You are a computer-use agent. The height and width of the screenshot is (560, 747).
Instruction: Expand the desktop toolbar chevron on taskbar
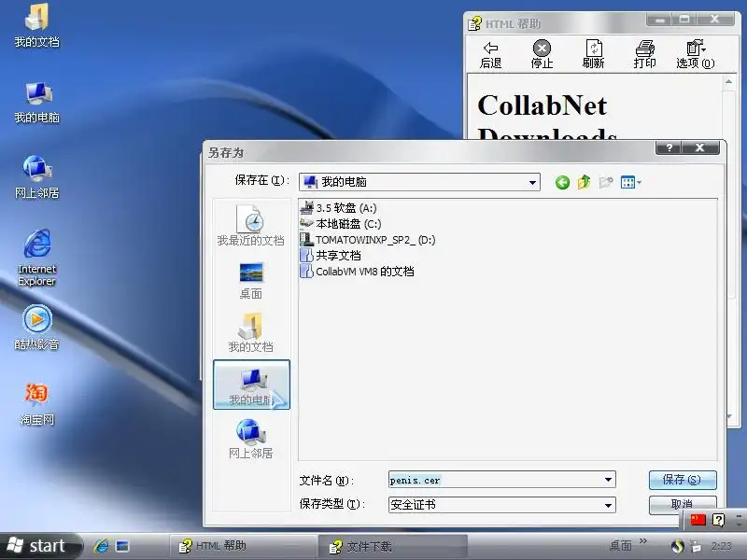(642, 541)
